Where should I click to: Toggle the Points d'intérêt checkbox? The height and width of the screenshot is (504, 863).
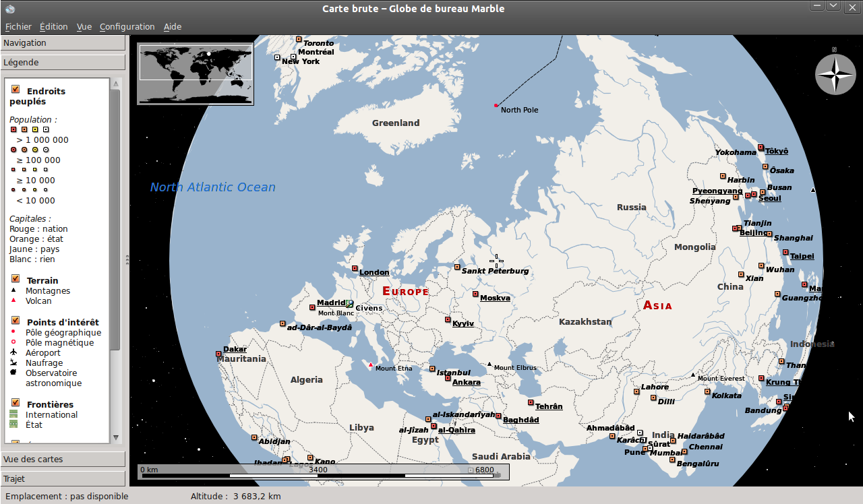[x=16, y=320]
